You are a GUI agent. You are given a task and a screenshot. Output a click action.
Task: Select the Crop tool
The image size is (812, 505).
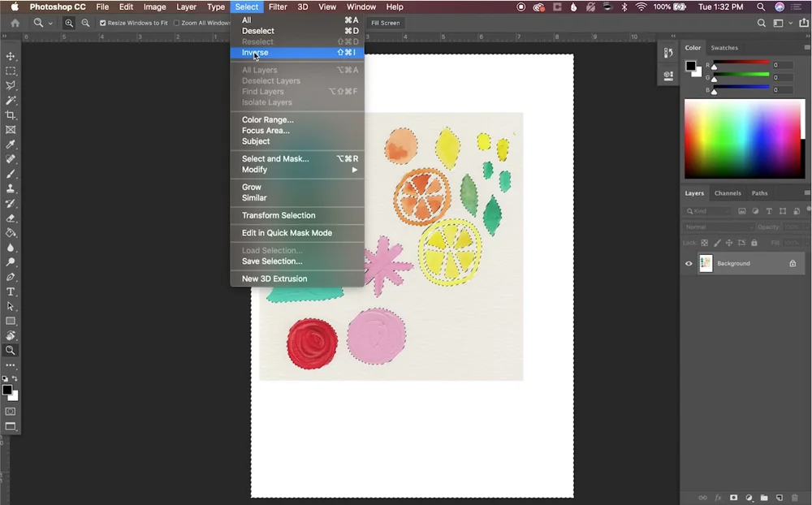11,115
